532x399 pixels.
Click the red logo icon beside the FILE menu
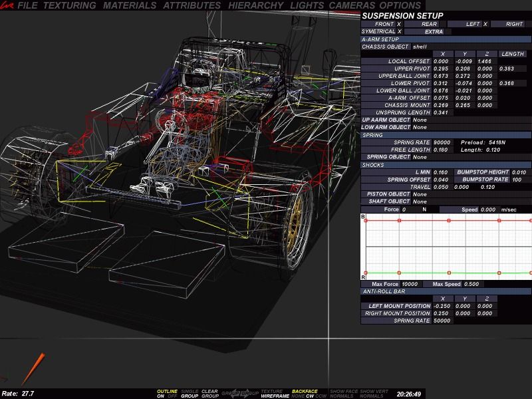pyautogui.click(x=7, y=5)
